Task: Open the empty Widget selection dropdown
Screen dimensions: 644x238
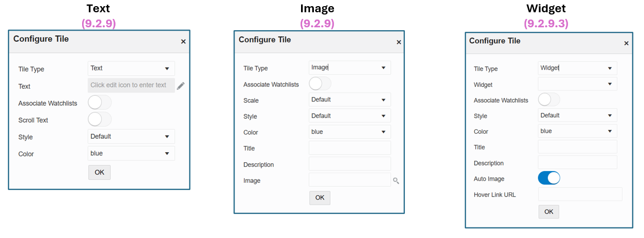Action: [578, 84]
